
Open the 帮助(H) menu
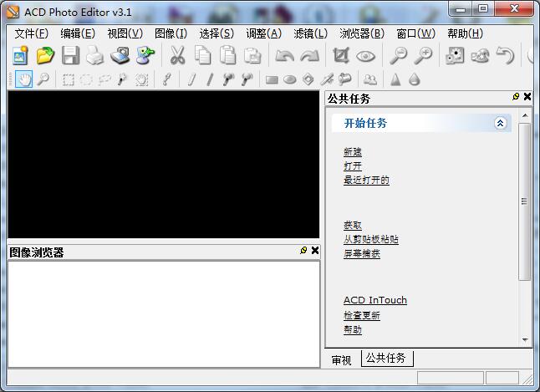tap(466, 33)
